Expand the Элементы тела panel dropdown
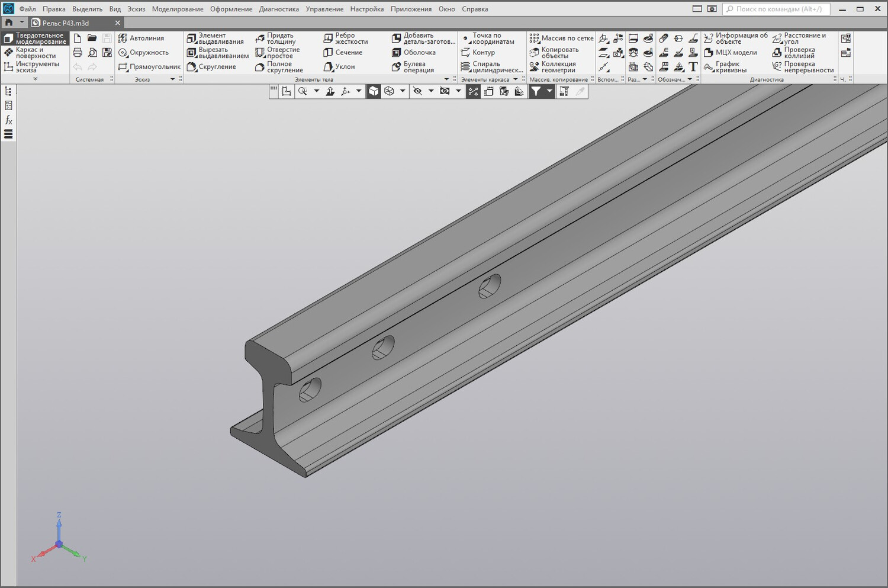 (x=446, y=79)
